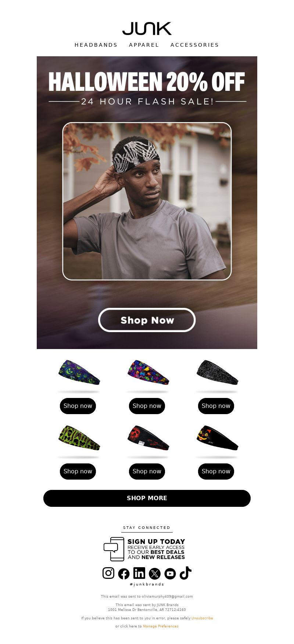Shop now under spiderweb headband
The width and height of the screenshot is (294, 644).
tap(216, 406)
